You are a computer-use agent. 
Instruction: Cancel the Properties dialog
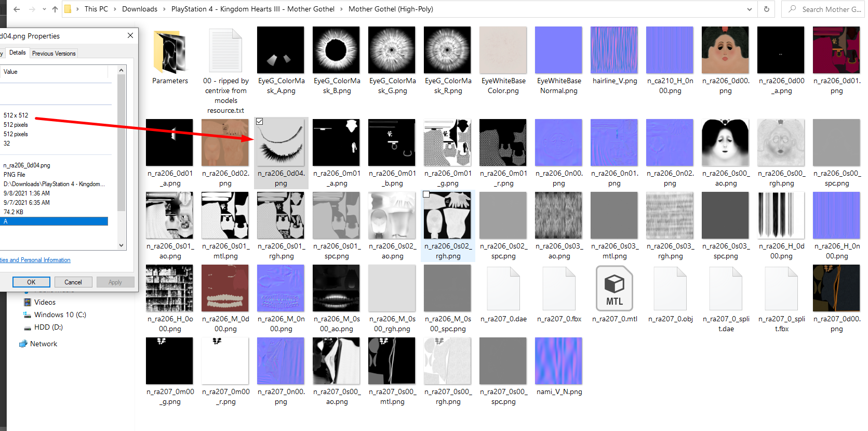coord(73,282)
